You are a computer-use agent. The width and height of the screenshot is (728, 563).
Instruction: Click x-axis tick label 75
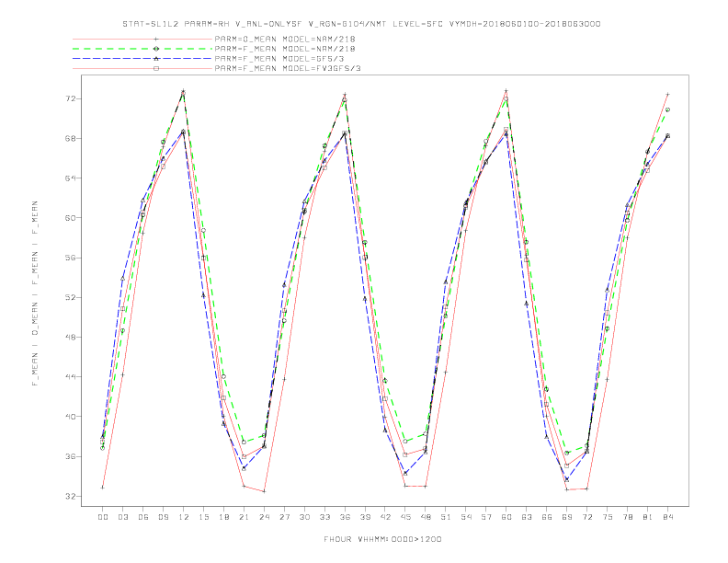608,517
